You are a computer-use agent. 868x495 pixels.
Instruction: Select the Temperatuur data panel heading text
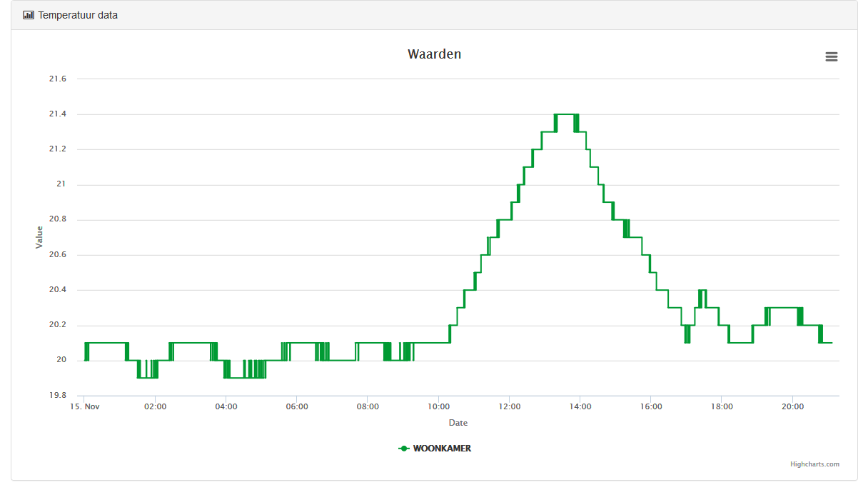(x=78, y=15)
